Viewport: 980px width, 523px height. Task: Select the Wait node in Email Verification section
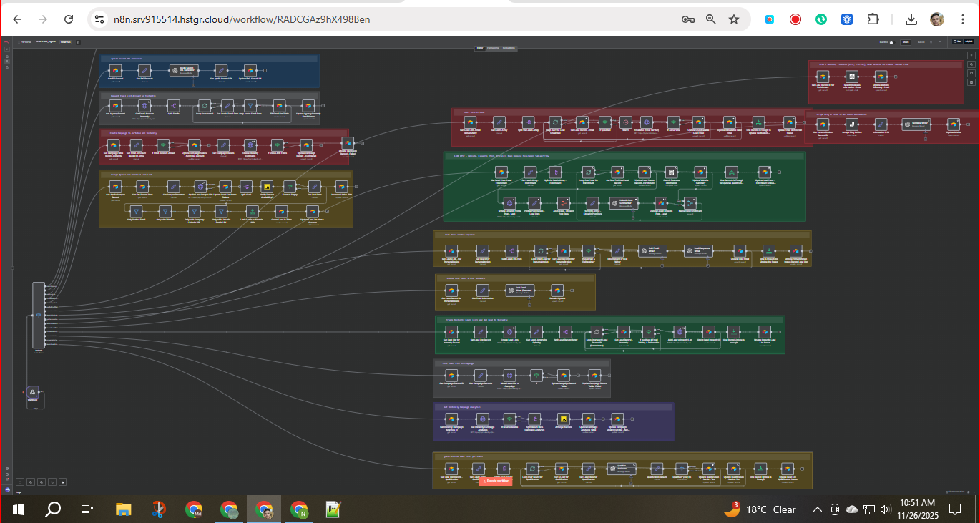625,122
